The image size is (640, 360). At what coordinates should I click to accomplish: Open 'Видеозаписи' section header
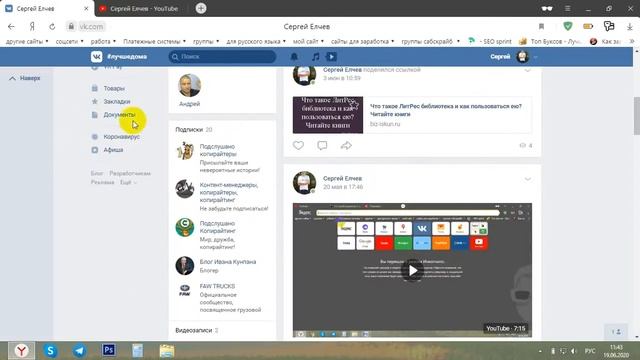[196, 330]
